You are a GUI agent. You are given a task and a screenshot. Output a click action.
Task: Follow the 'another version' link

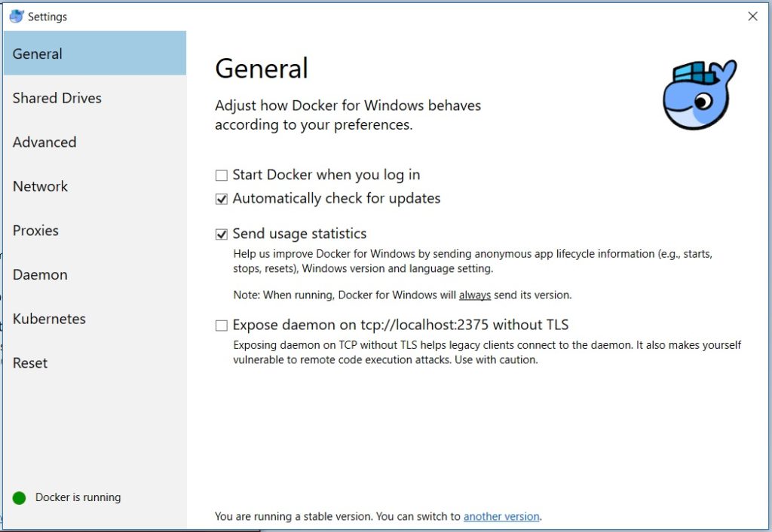[x=501, y=516]
